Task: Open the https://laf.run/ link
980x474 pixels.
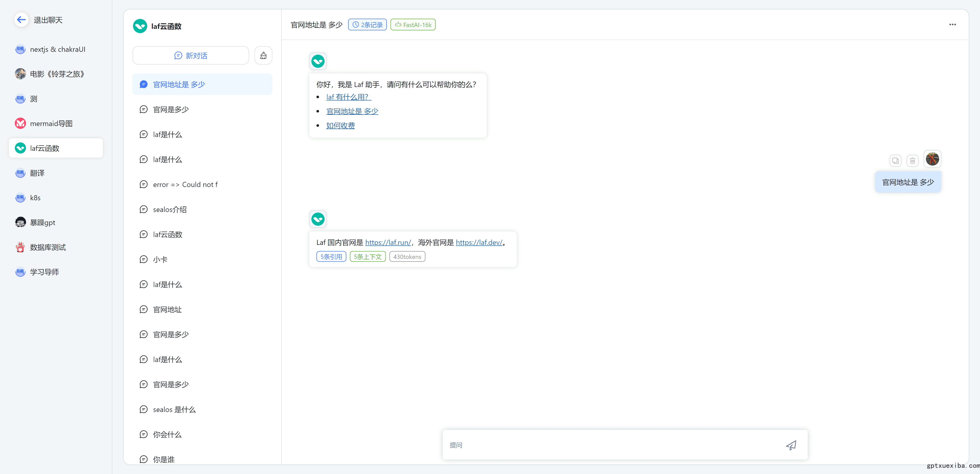Action: point(388,242)
